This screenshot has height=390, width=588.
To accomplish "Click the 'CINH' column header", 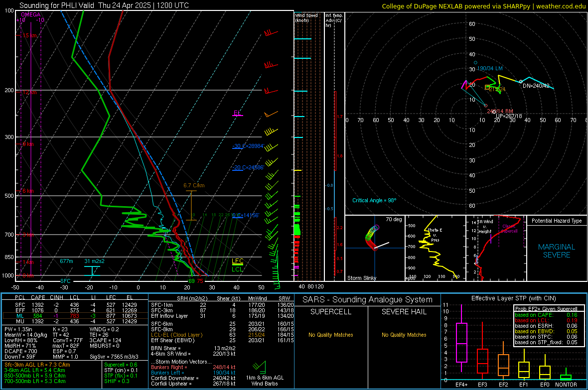I will [x=57, y=298].
